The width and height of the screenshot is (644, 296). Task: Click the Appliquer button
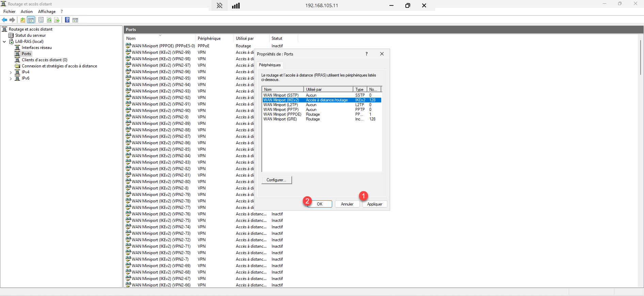point(374,204)
